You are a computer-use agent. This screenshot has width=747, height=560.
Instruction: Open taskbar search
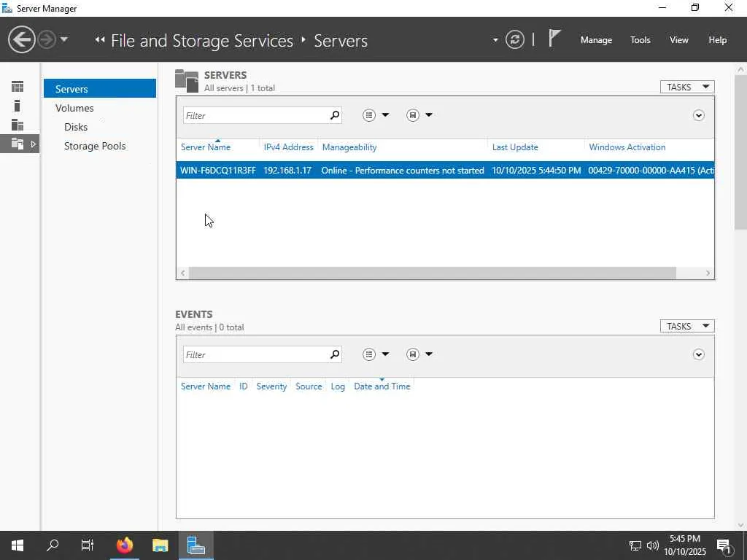point(53,545)
